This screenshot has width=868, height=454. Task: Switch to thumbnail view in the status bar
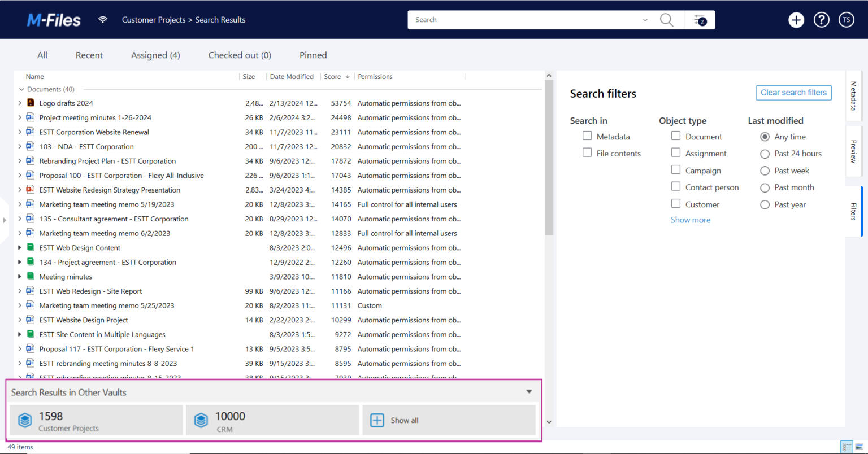(x=858, y=446)
